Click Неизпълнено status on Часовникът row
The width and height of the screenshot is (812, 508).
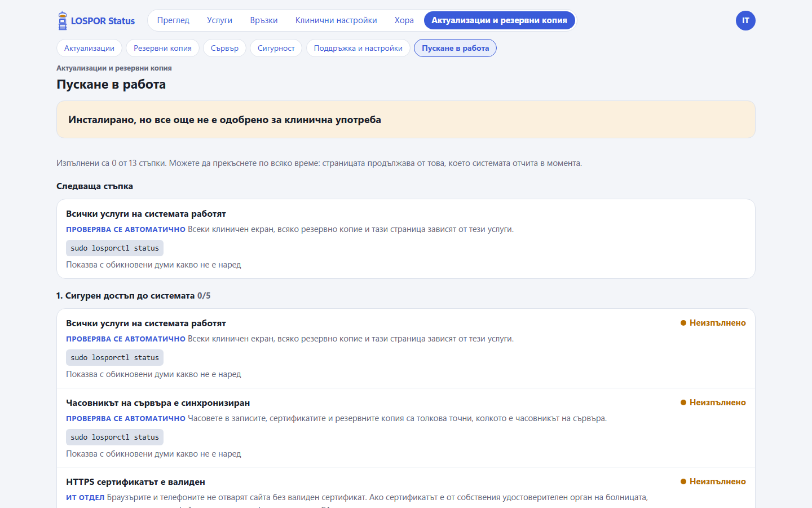[x=713, y=402]
